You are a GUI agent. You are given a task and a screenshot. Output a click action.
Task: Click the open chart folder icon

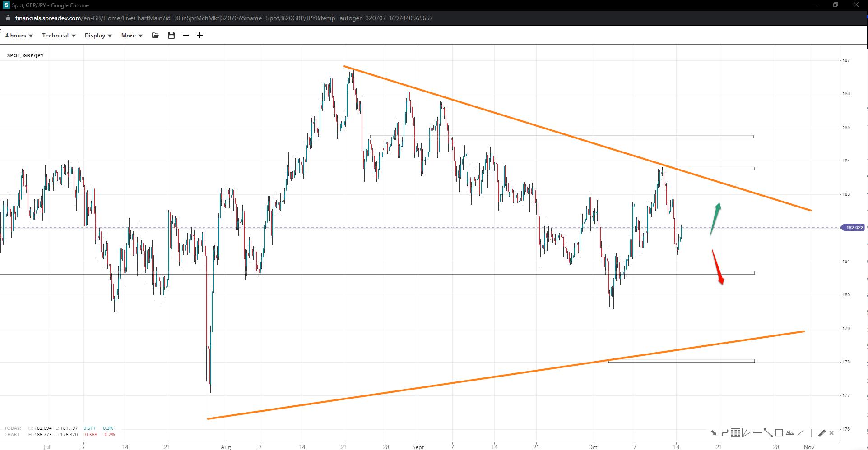[x=156, y=36]
